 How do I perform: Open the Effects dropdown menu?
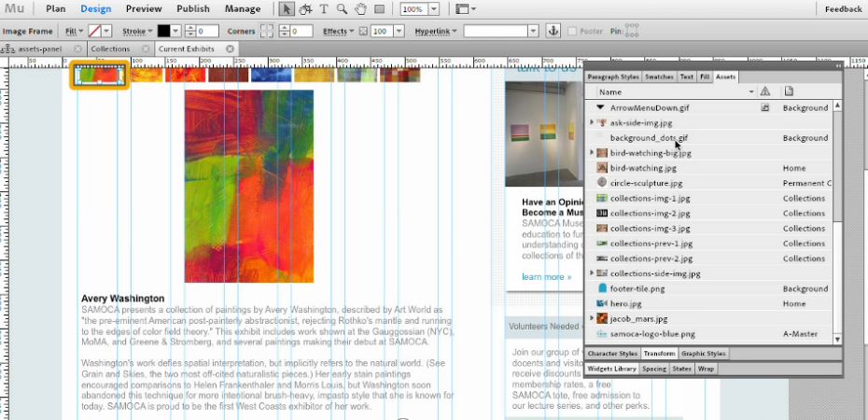coord(339,32)
